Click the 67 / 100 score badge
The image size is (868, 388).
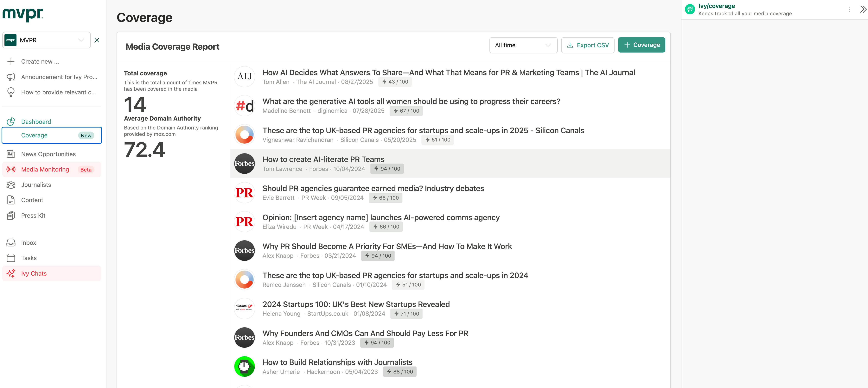point(406,111)
